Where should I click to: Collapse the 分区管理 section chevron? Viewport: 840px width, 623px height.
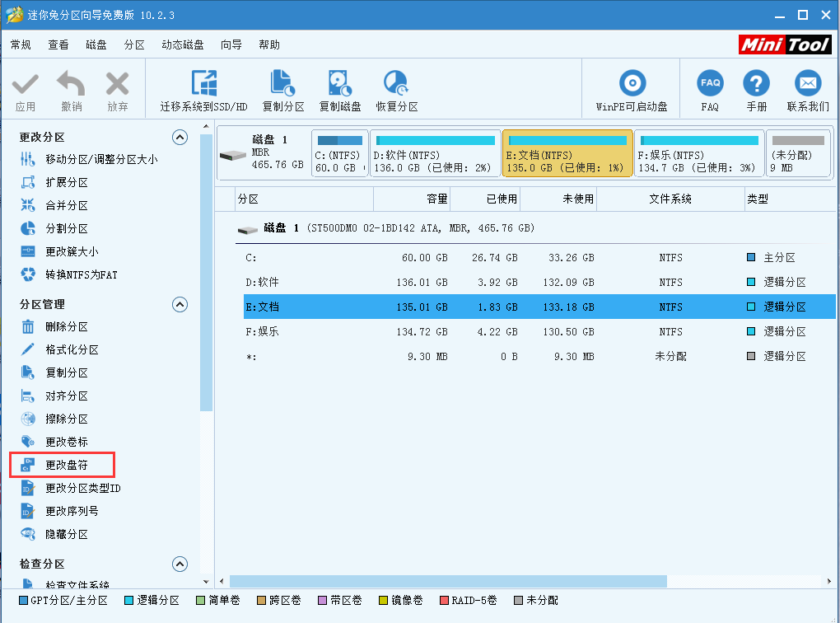click(180, 305)
